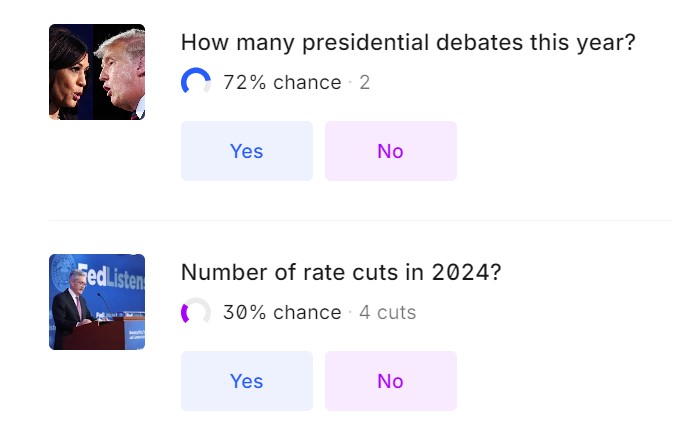Click the "Fed Listens" sign in thumbnail
The width and height of the screenshot is (673, 442).
point(112,276)
